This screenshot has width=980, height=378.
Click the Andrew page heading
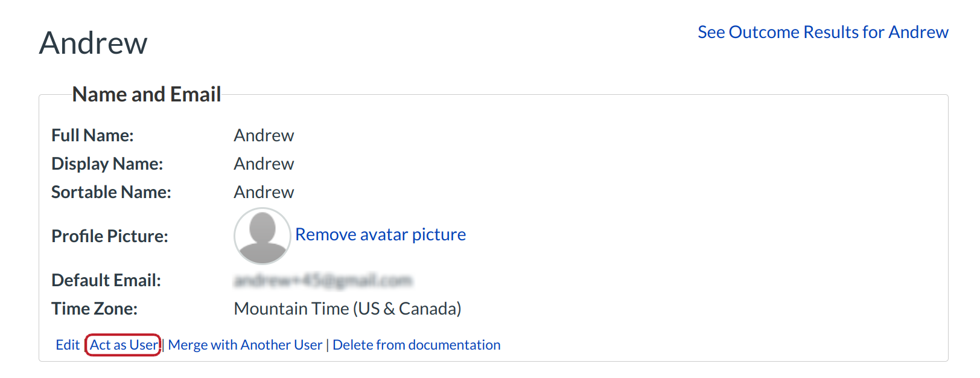(x=94, y=43)
